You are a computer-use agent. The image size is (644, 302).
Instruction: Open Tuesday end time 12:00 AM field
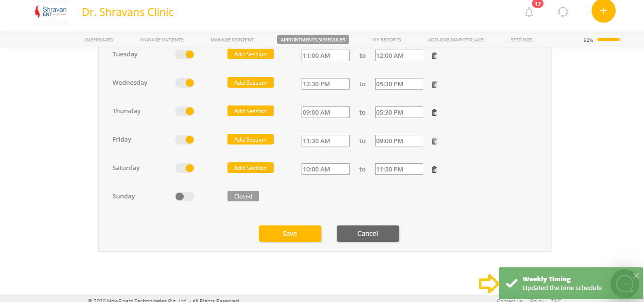click(399, 55)
